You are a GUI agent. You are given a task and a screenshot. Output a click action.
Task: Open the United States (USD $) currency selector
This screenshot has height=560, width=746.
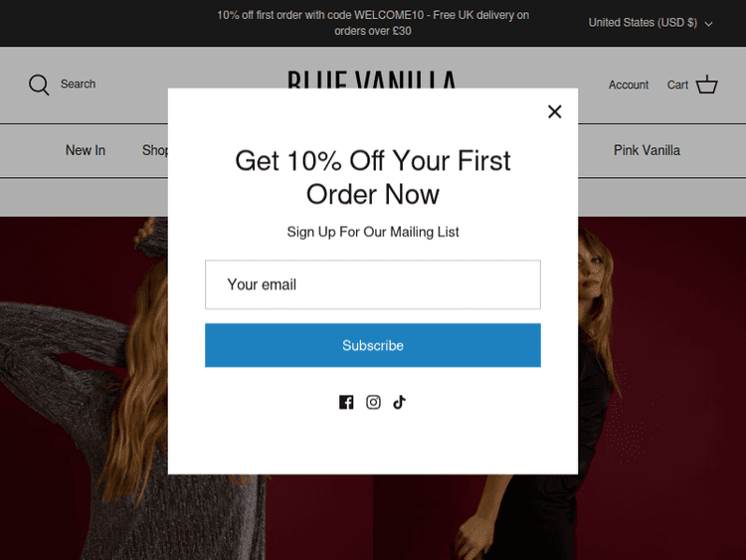click(643, 23)
